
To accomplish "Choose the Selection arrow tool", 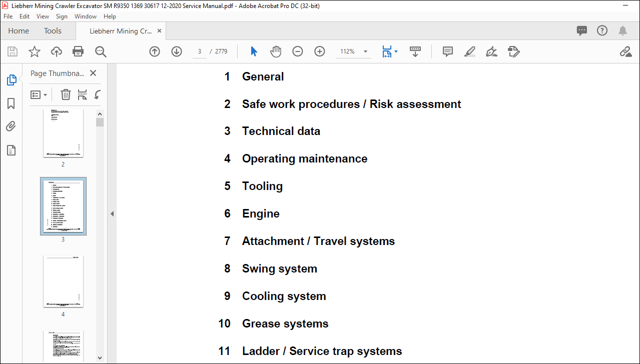I will pos(254,51).
